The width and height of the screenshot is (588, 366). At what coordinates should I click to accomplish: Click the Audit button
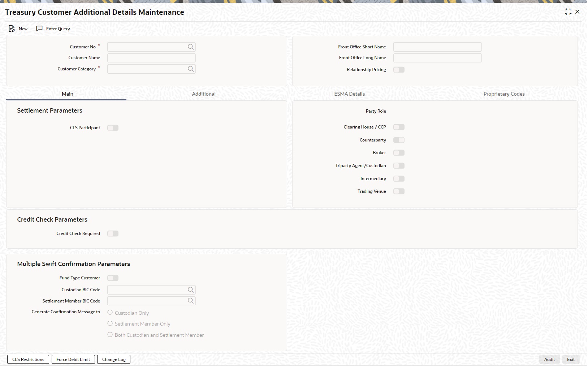(549, 360)
